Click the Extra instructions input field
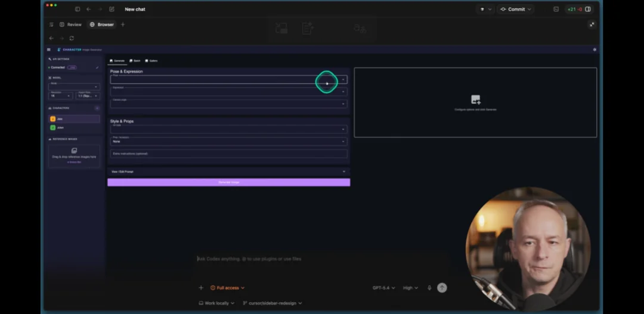Screen dimensions: 644x314 click(x=228, y=154)
